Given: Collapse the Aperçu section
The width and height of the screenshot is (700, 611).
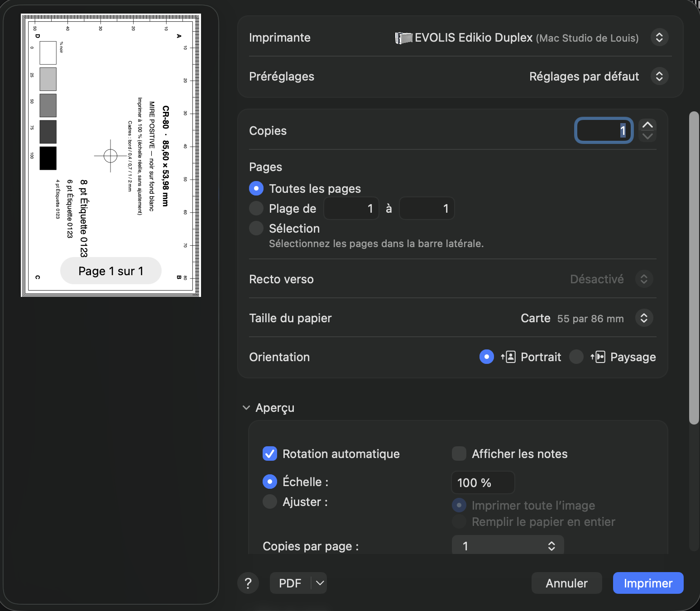Looking at the screenshot, I should click(x=246, y=408).
